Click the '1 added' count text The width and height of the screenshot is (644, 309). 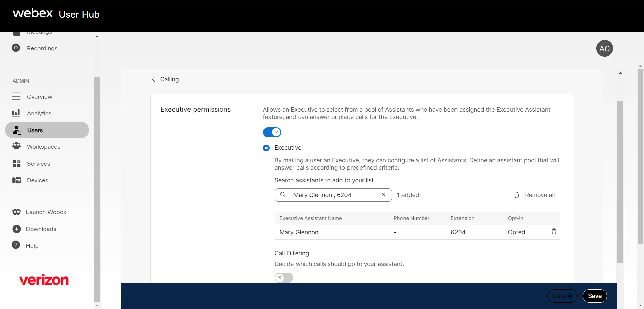click(x=408, y=195)
